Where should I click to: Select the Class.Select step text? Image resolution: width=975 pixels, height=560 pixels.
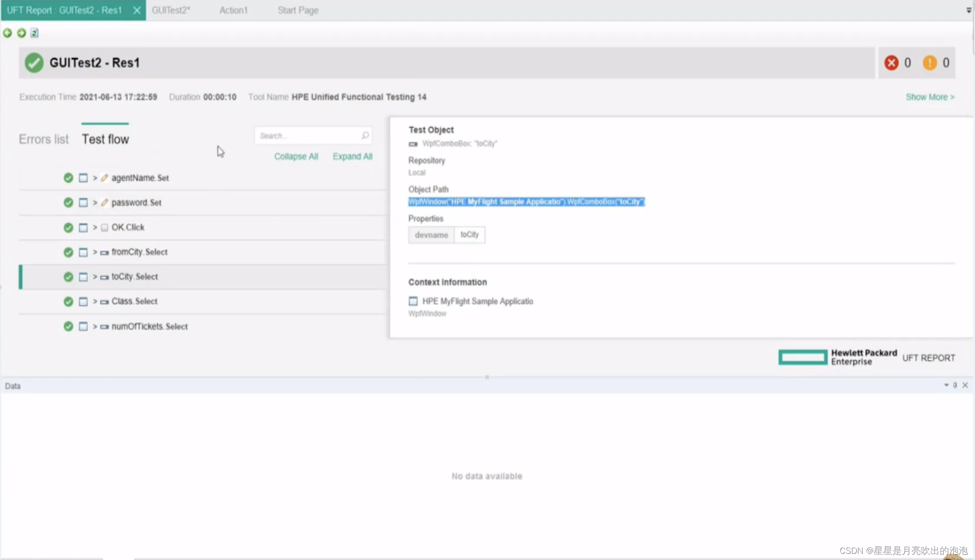coord(134,301)
